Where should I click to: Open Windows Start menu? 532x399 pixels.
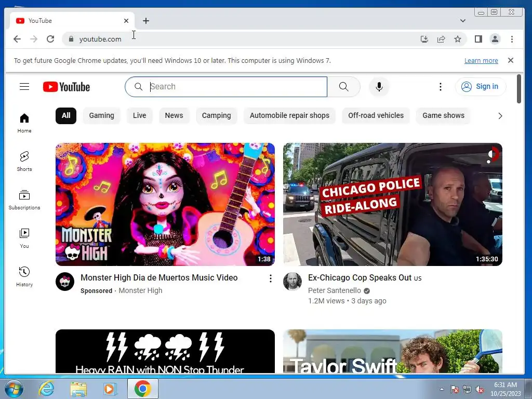pyautogui.click(x=14, y=389)
